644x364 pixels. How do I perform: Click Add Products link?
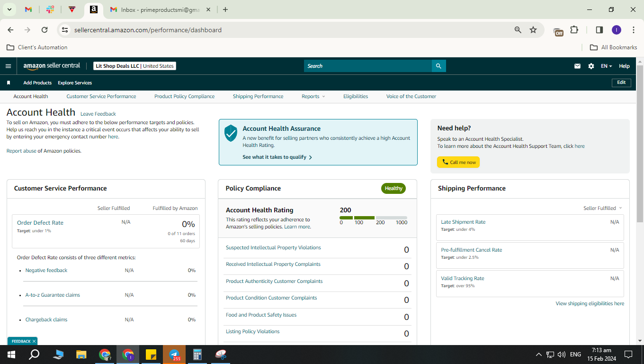point(37,82)
